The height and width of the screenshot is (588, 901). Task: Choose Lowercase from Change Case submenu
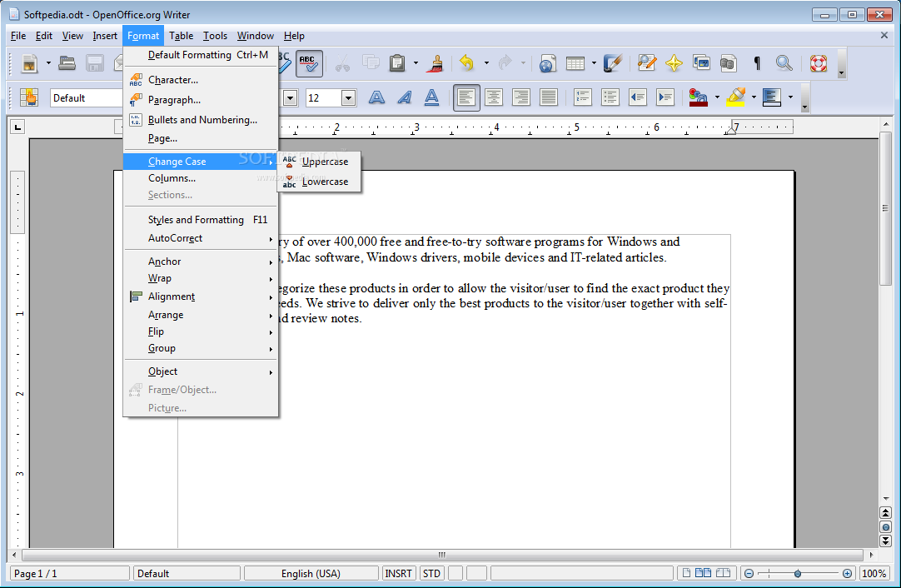(x=319, y=182)
